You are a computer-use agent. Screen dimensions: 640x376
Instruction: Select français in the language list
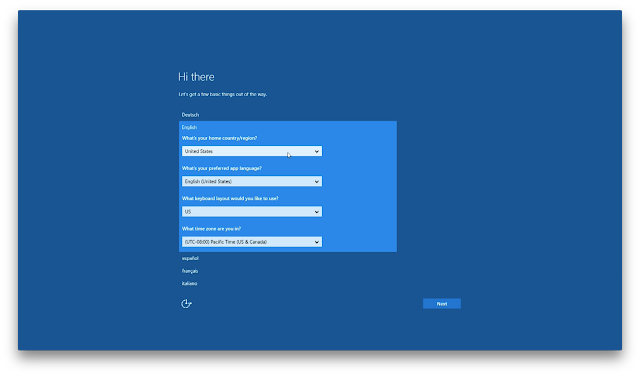click(190, 271)
